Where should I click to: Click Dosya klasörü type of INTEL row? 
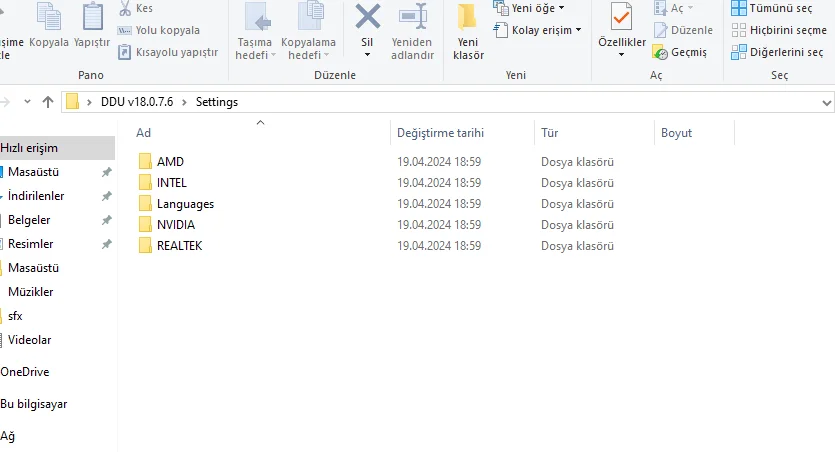577,183
